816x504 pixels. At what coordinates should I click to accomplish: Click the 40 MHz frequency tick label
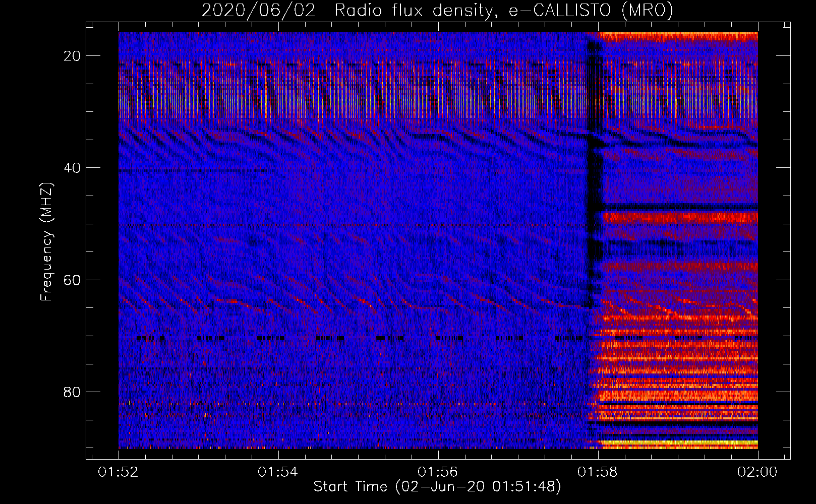pos(73,168)
